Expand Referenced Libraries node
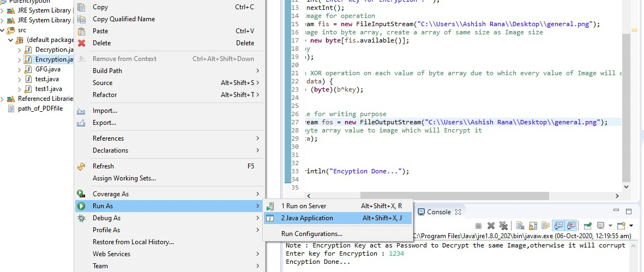Image resolution: width=644 pixels, height=272 pixels. point(3,99)
